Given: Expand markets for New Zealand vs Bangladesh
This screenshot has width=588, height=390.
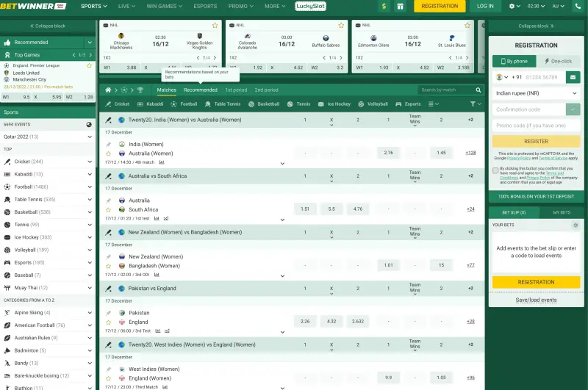Looking at the screenshot, I should click(x=282, y=275).
